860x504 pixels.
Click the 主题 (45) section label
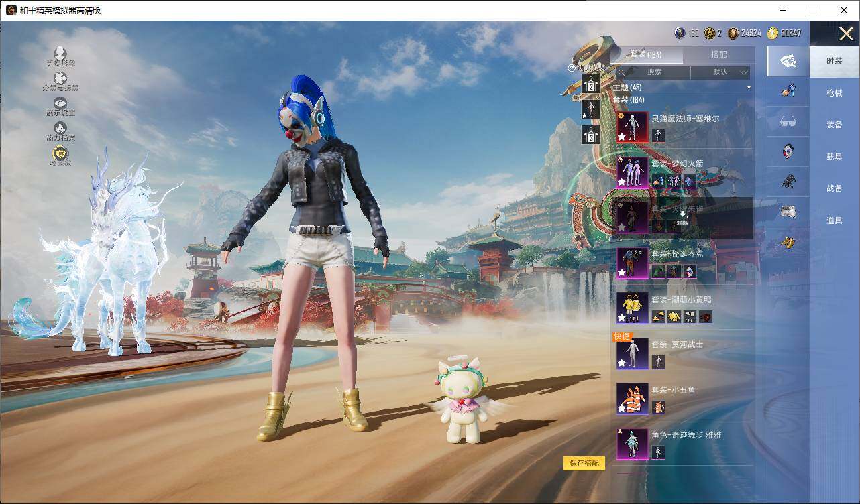coord(627,88)
